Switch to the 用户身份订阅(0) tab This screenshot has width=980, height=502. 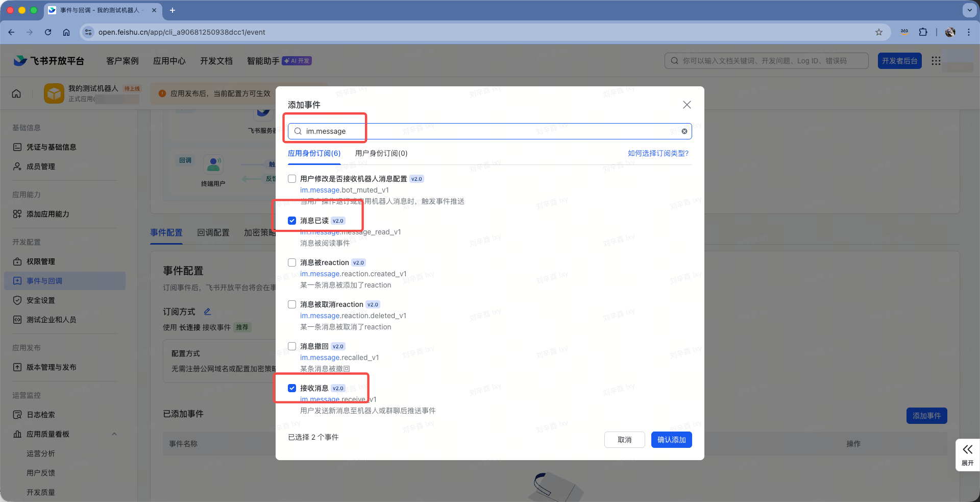pos(381,153)
